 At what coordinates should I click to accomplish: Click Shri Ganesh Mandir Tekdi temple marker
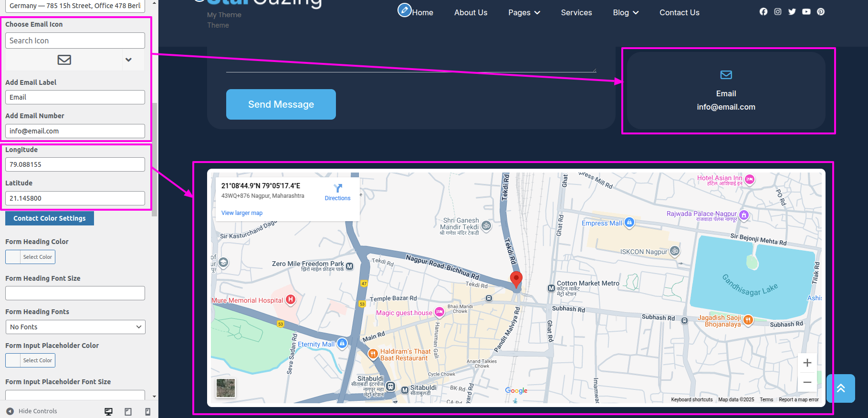[486, 226]
